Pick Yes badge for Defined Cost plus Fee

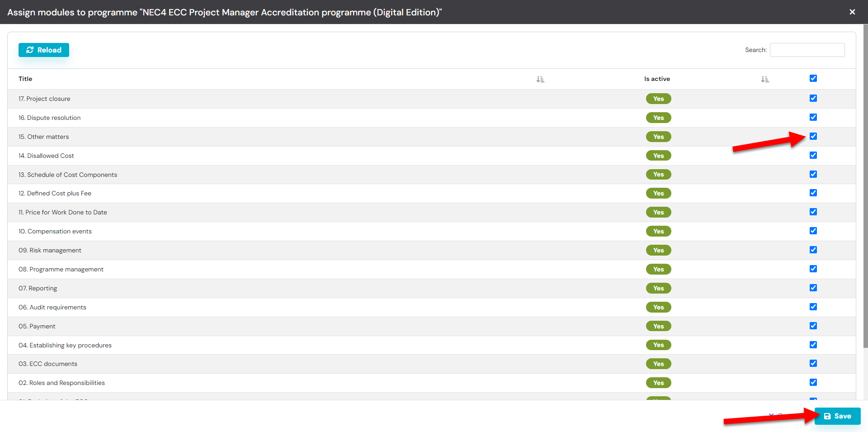click(x=658, y=193)
